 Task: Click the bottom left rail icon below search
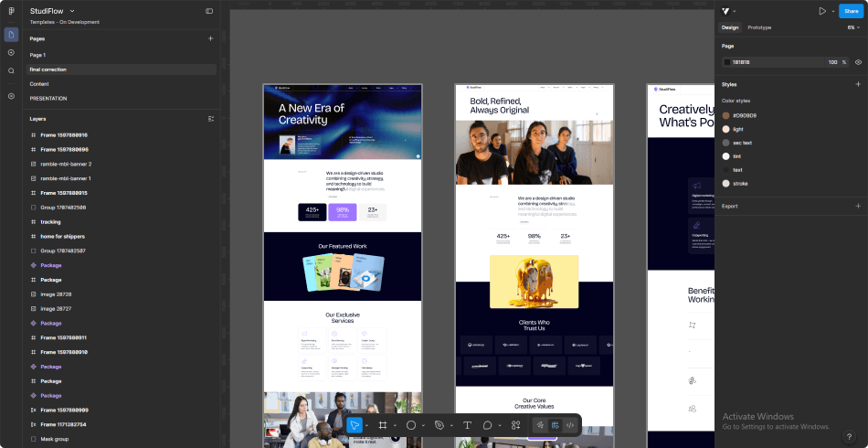click(11, 96)
